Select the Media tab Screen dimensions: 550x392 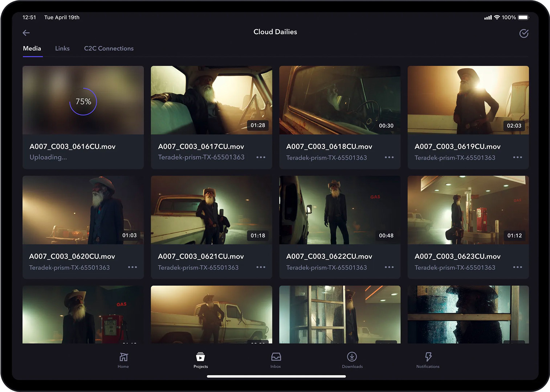click(x=32, y=49)
